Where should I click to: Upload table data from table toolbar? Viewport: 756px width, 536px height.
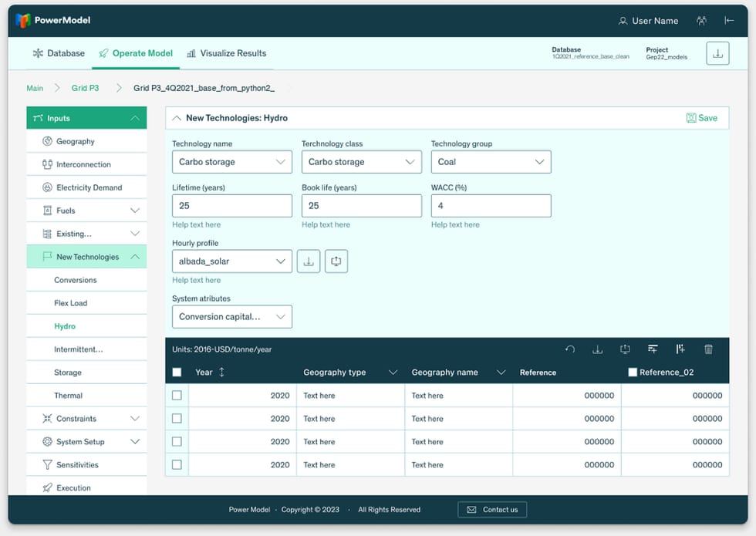click(x=625, y=349)
